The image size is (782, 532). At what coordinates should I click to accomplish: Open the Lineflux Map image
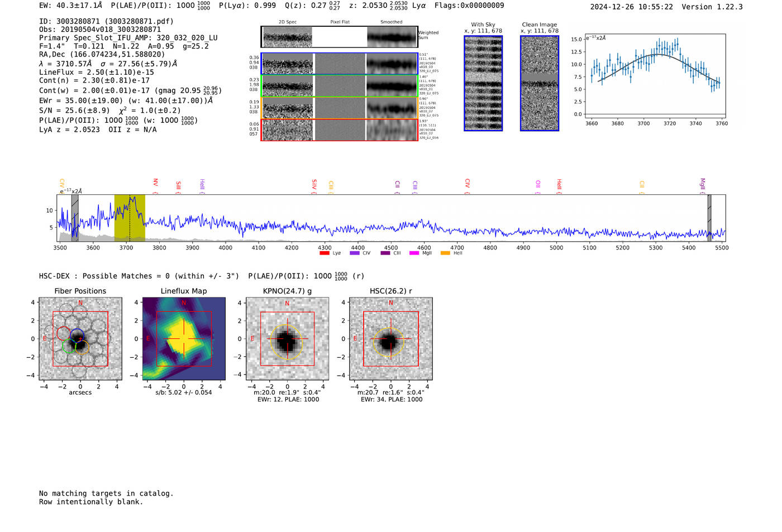(x=184, y=339)
